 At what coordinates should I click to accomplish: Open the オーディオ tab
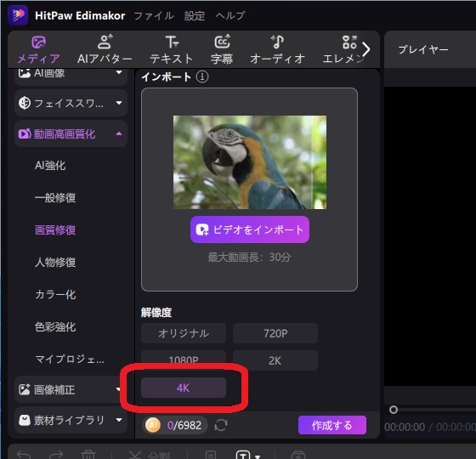[x=277, y=49]
